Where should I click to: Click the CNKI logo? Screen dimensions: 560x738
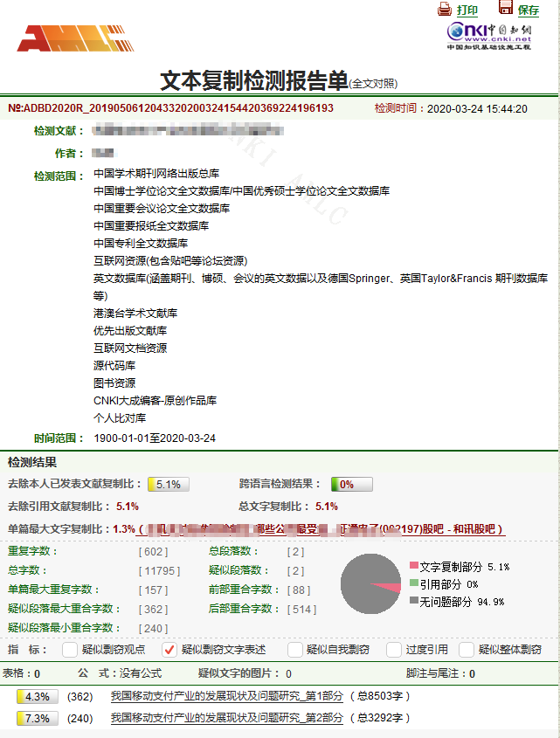(489, 36)
